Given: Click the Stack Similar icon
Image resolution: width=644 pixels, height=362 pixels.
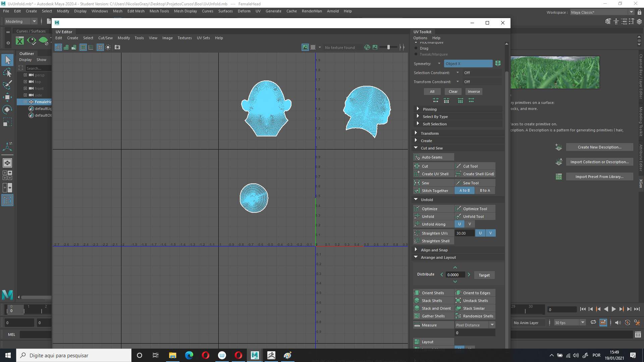Looking at the screenshot, I should point(458,308).
